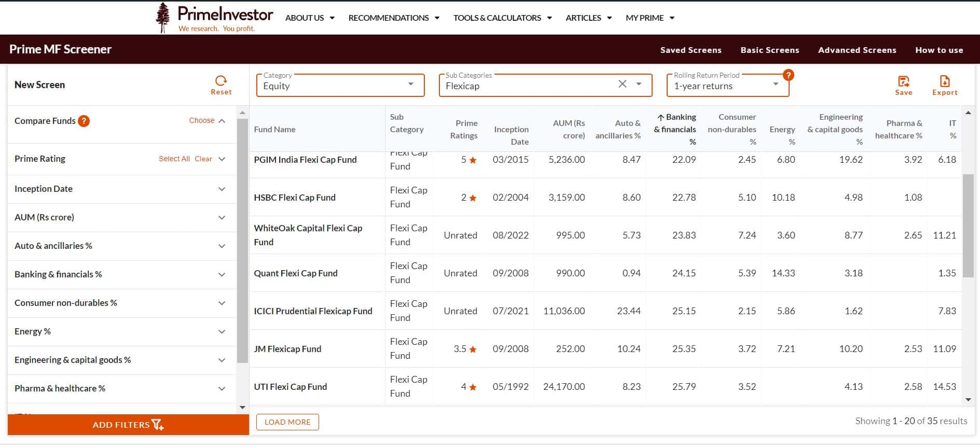980x448 pixels.
Task: Open HSBC Flexi Cap Fund
Action: point(295,198)
